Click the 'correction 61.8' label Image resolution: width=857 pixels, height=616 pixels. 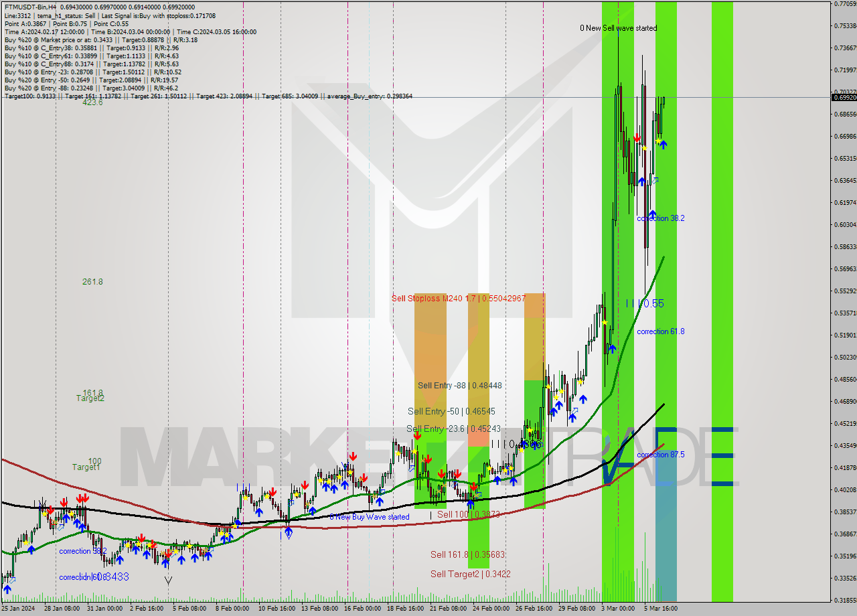point(660,331)
